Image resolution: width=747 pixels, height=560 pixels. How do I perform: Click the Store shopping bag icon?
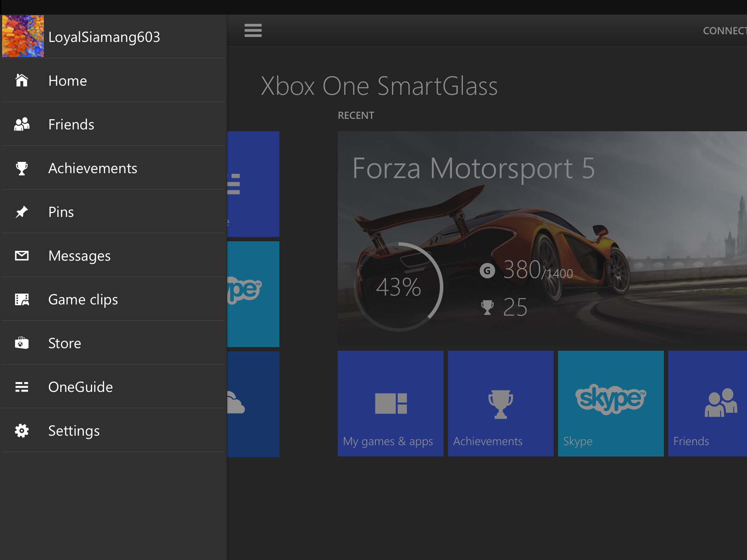click(x=22, y=343)
